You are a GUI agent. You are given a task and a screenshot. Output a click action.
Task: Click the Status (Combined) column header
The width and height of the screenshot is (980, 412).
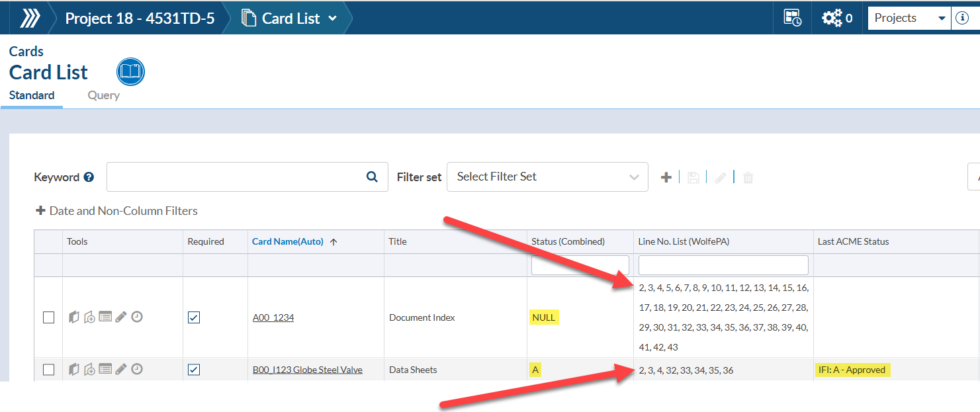coord(568,241)
